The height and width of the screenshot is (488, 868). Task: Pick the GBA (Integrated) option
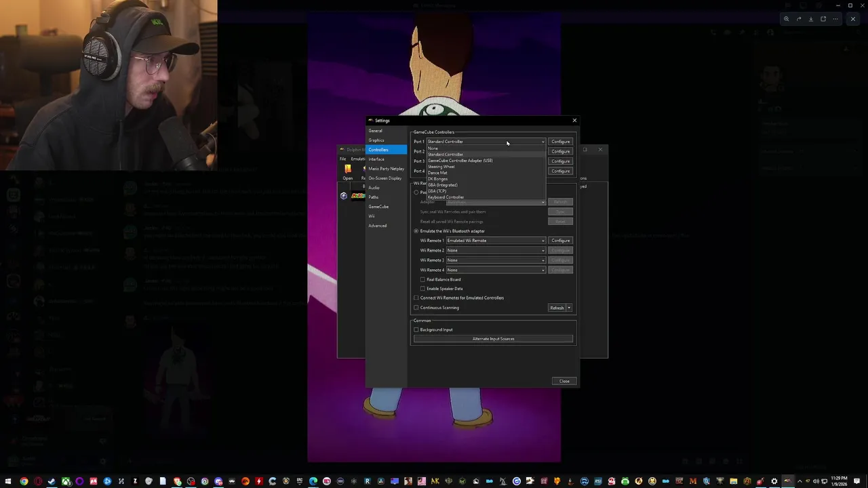[x=486, y=185]
